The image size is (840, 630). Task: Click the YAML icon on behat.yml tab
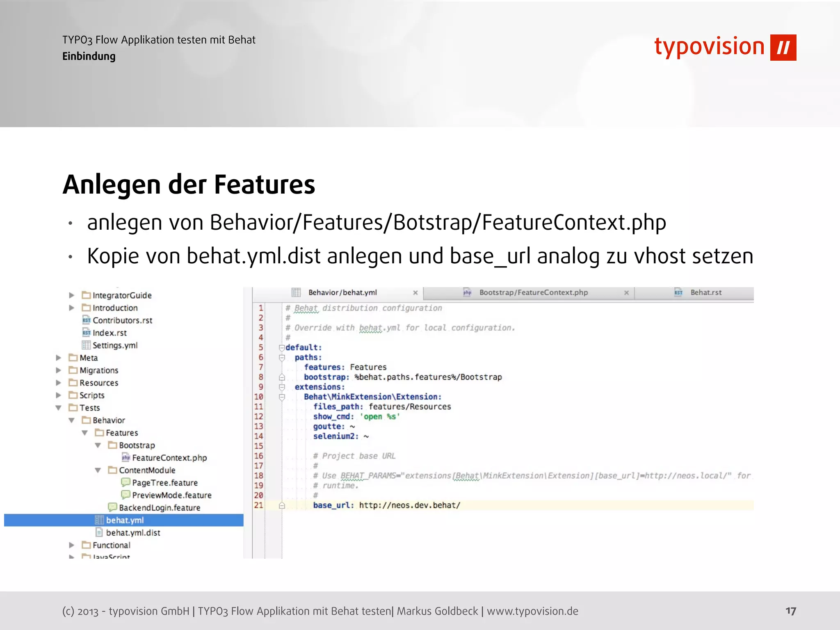point(296,292)
